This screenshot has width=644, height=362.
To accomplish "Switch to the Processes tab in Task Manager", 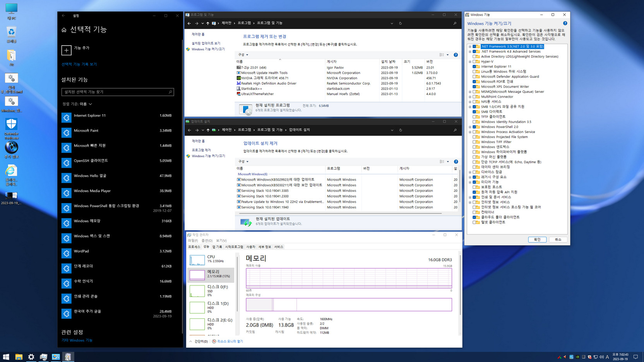I will [194, 247].
